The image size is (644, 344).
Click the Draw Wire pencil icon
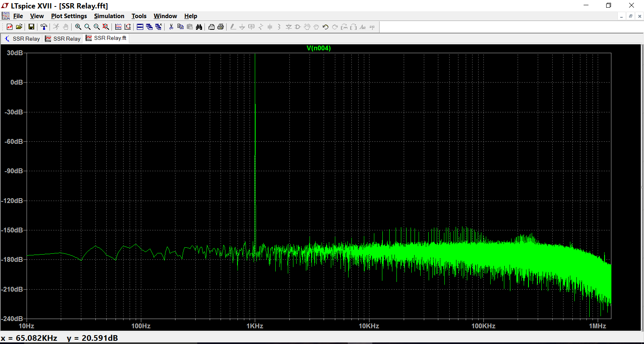(233, 27)
